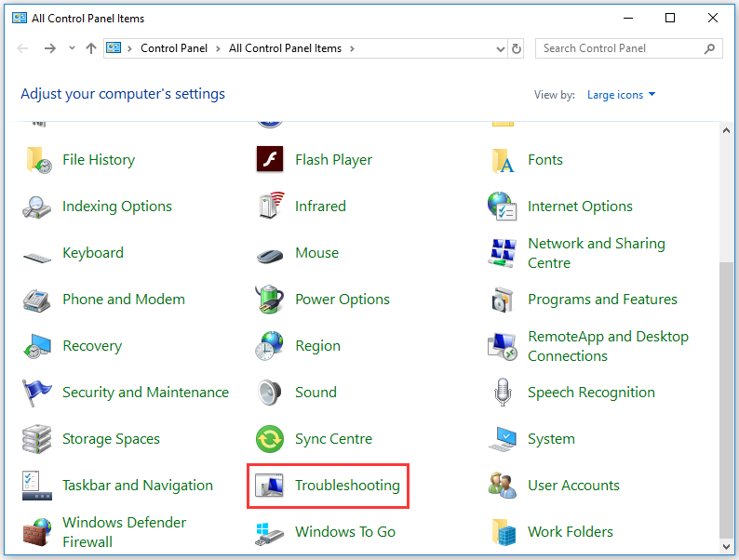Open the Security and Maintenance link

pos(145,393)
